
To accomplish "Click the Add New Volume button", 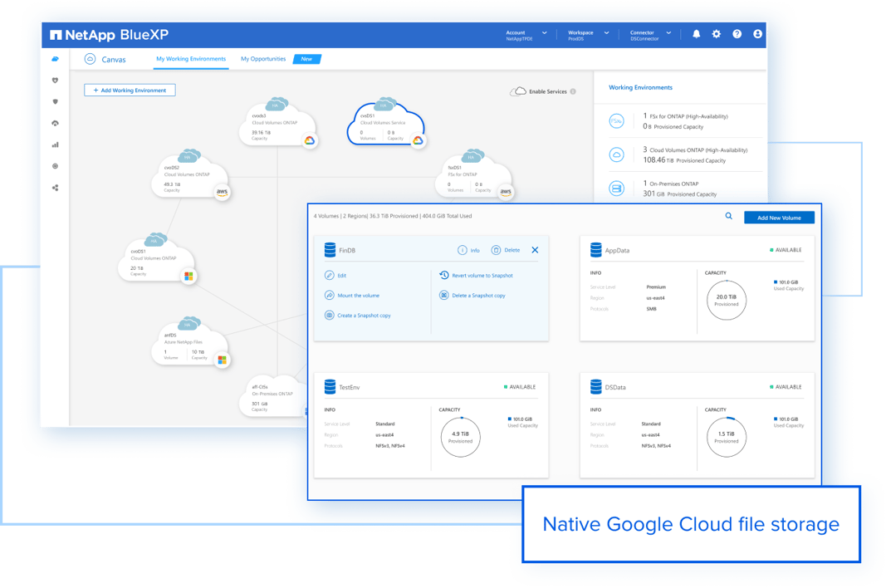I will 779,218.
